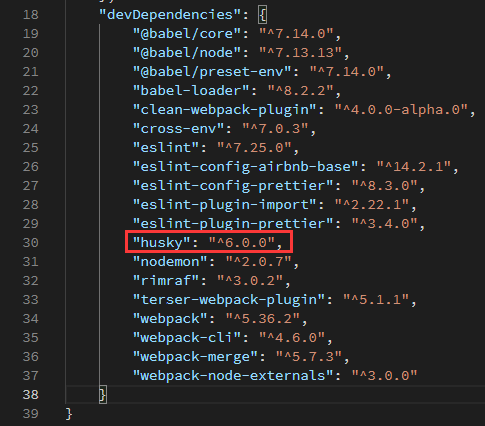The width and height of the screenshot is (485, 426).
Task: Click the "@babel/core" dependency key
Action: (x=187, y=34)
